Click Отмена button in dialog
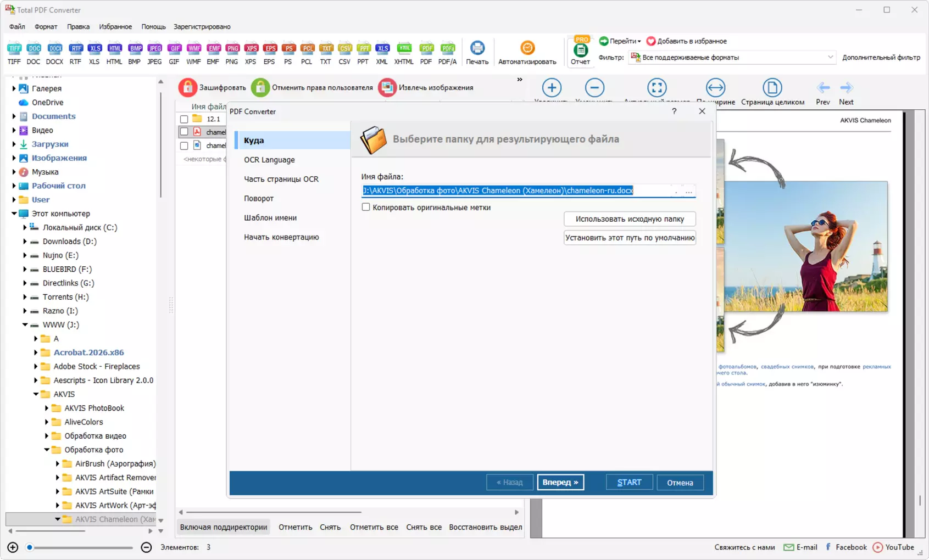Screen dimensions: 929x560 680,482
